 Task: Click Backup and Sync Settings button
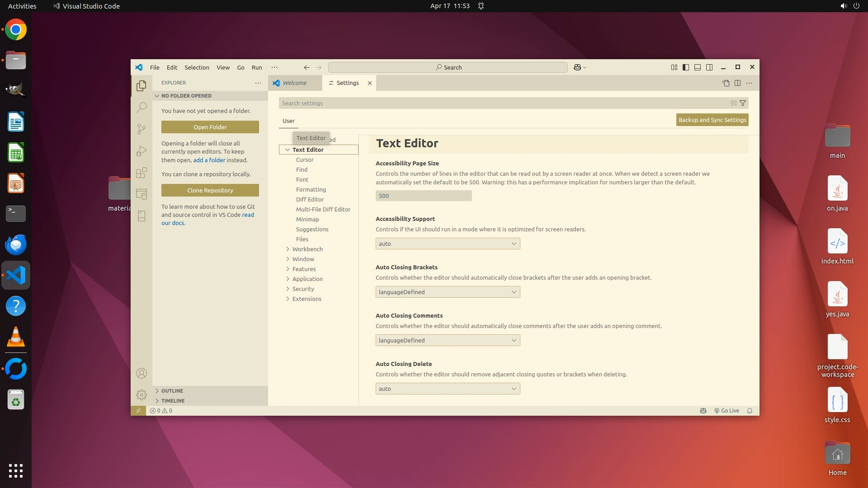[x=712, y=120]
